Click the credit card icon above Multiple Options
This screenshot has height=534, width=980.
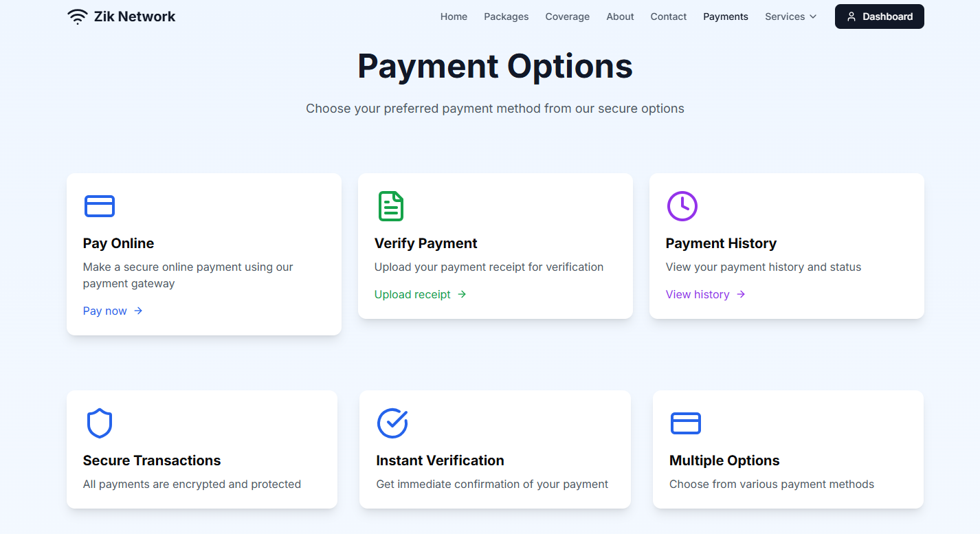tap(685, 423)
